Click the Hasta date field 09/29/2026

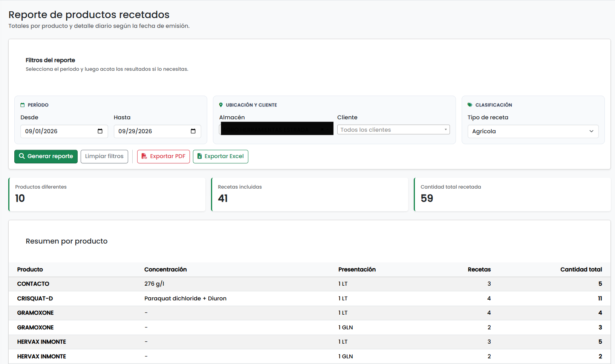point(158,131)
